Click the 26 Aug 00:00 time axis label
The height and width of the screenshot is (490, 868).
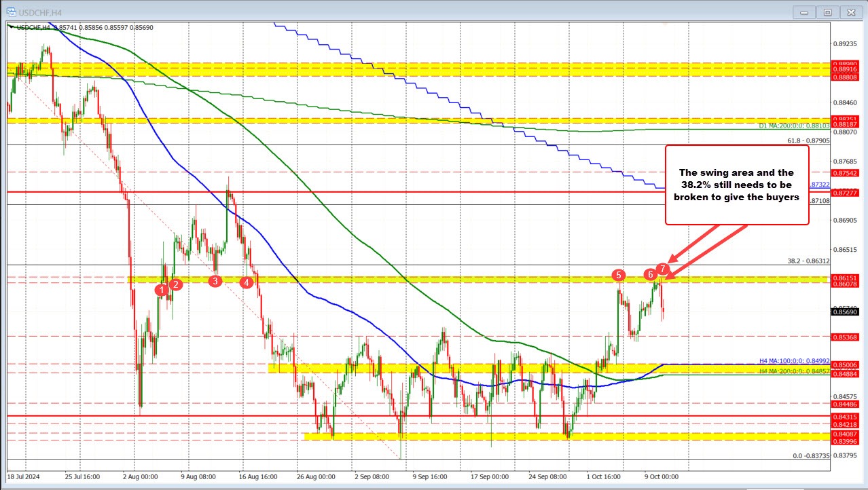[316, 477]
